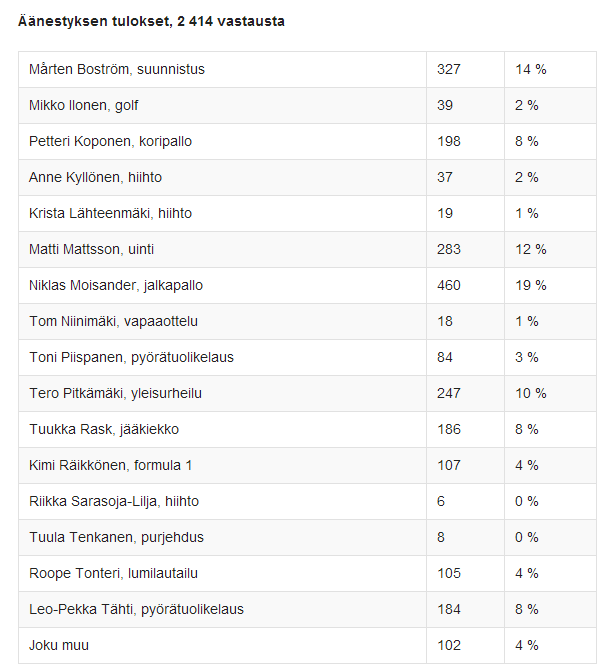Select Toni Piispanen, pyörätuolikelaus entry
This screenshot has height=668, width=601.
pyautogui.click(x=307, y=357)
